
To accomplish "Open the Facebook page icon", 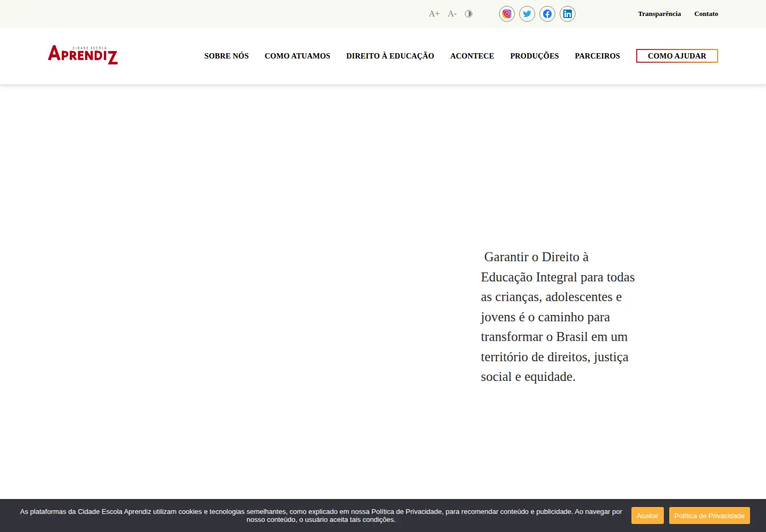I will click(x=547, y=14).
